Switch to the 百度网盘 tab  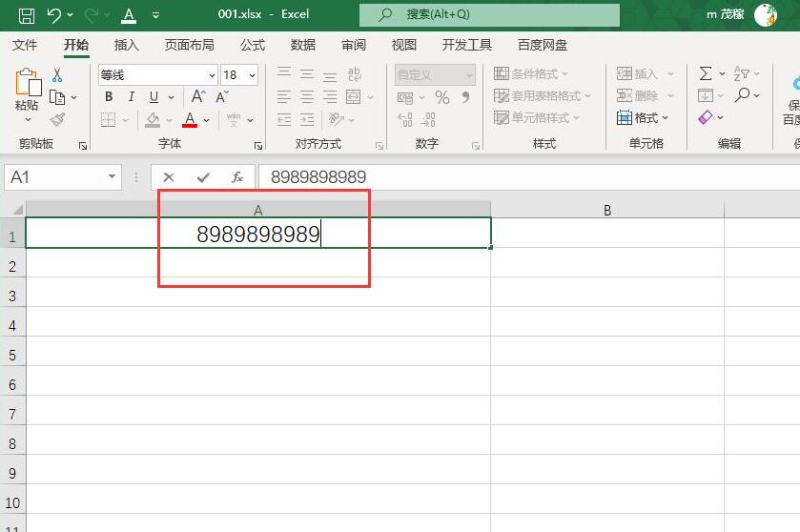[x=543, y=45]
